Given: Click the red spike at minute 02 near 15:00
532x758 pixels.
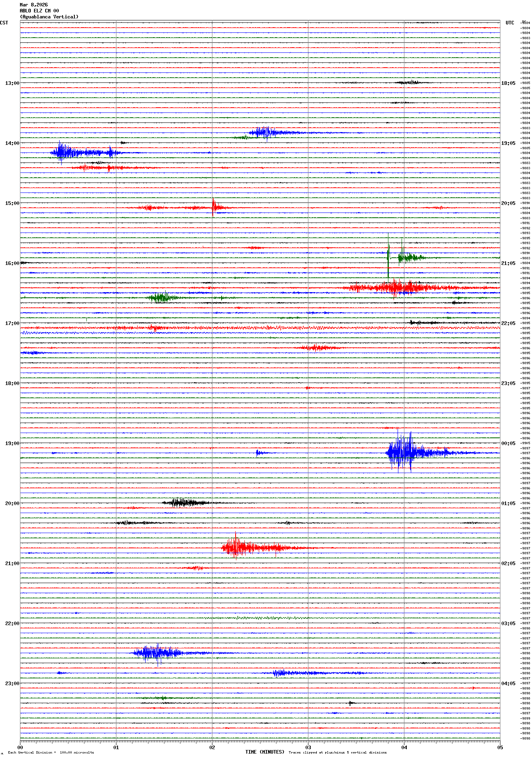Looking at the screenshot, I should click(x=213, y=207).
